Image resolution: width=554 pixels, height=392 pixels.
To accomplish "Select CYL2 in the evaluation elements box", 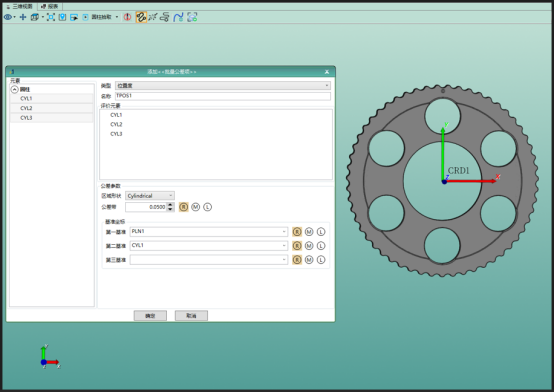I will (116, 124).
